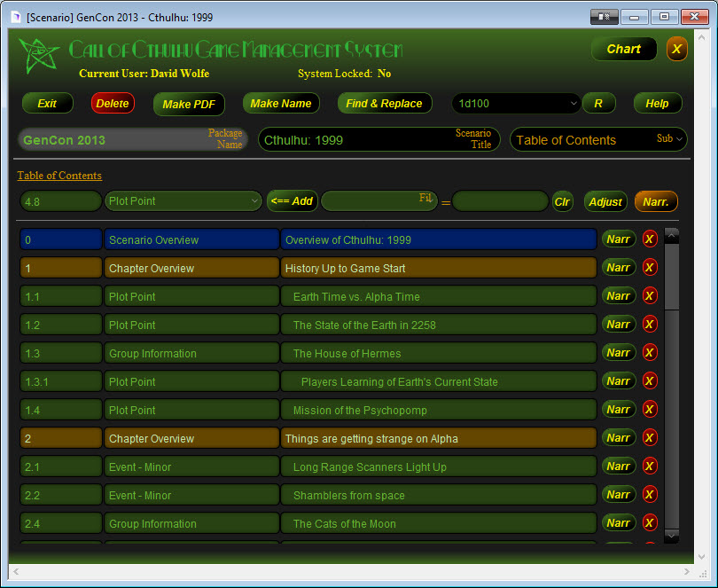This screenshot has height=588, width=718.
Task: Remove Long Range Scanners Light Up row
Action: pyautogui.click(x=650, y=466)
